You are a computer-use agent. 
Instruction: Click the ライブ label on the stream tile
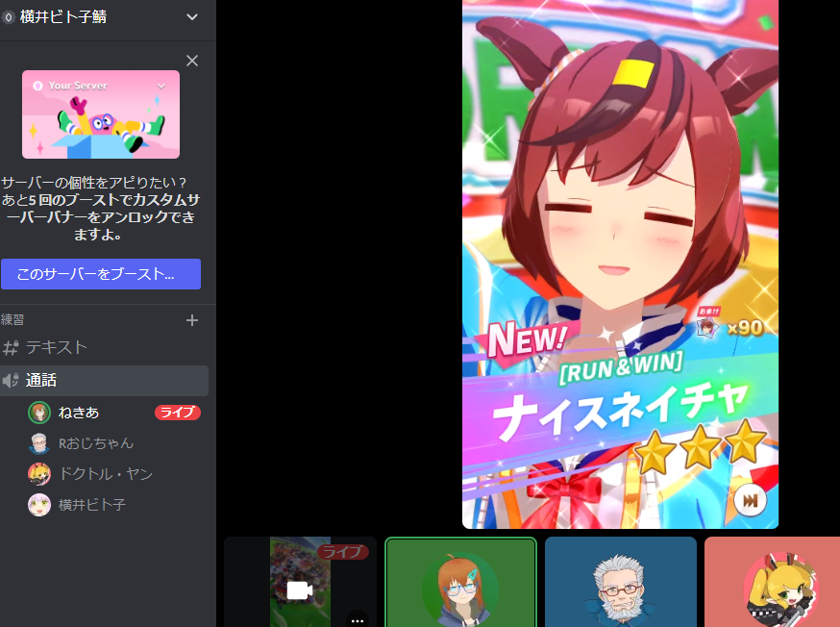343,551
